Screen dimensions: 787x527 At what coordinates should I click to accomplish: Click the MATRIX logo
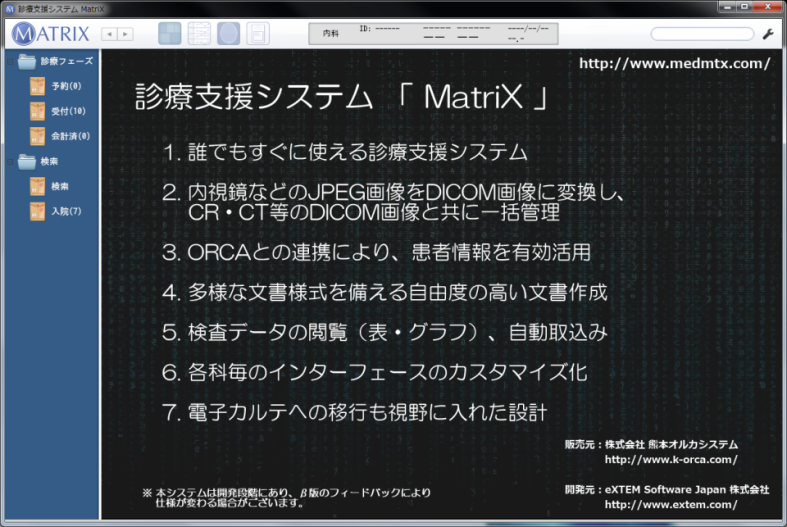50,34
